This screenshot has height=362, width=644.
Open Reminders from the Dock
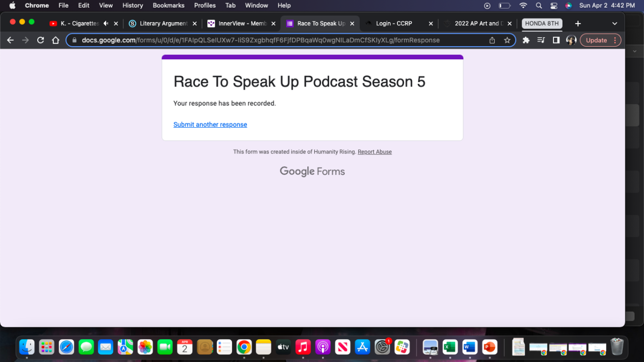(224, 347)
